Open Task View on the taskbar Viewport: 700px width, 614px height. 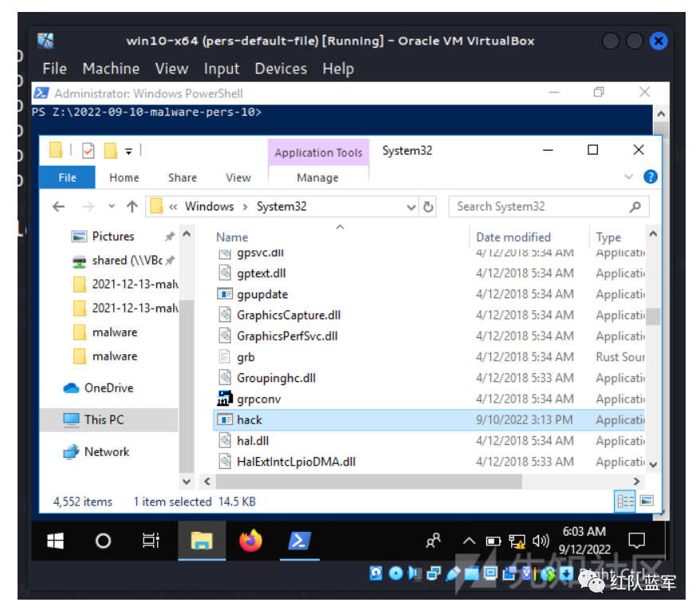pos(151,541)
